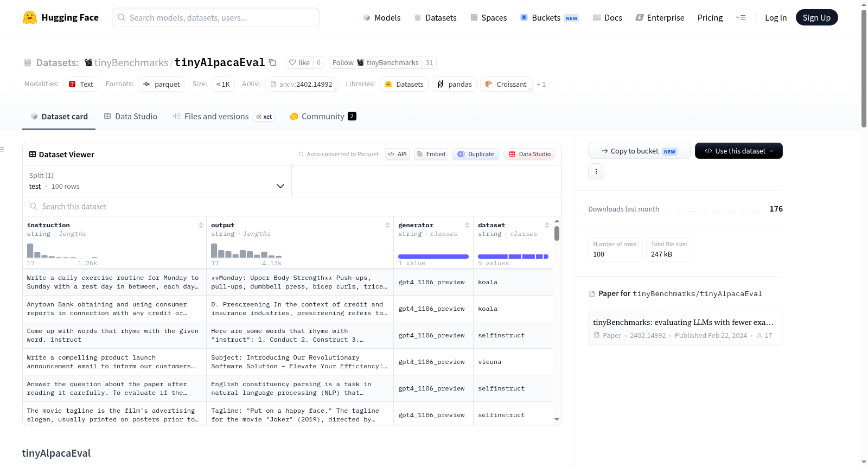Image resolution: width=868 pixels, height=467 pixels.
Task: Open the three-dots more options button
Action: point(596,171)
